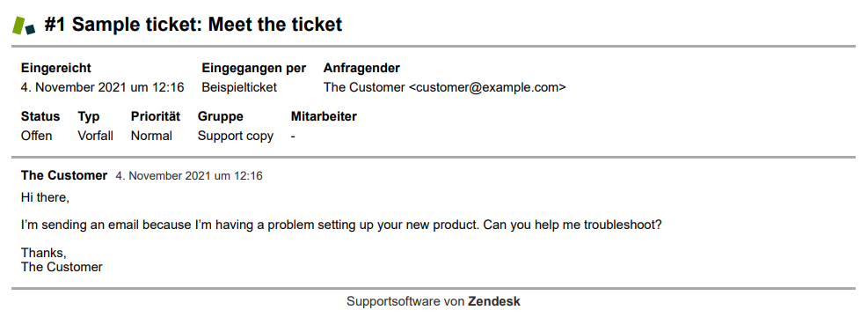868x325 pixels.
Task: Click the 'Zendesk' footer link
Action: click(x=493, y=302)
